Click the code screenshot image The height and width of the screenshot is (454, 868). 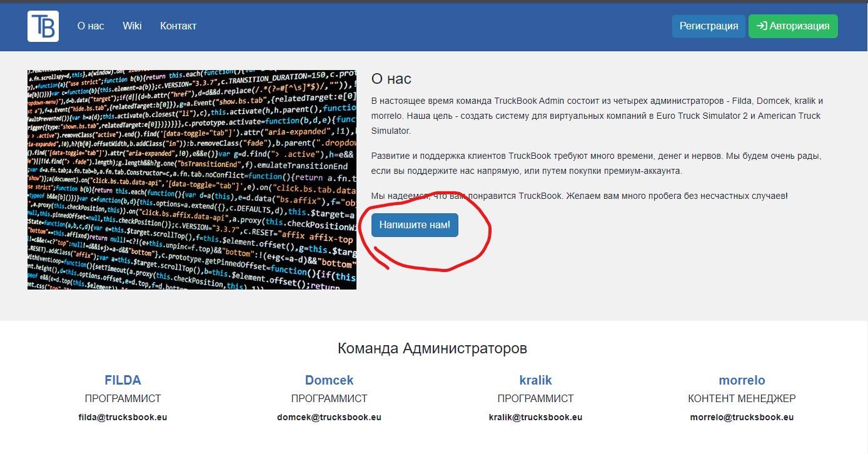pyautogui.click(x=192, y=179)
